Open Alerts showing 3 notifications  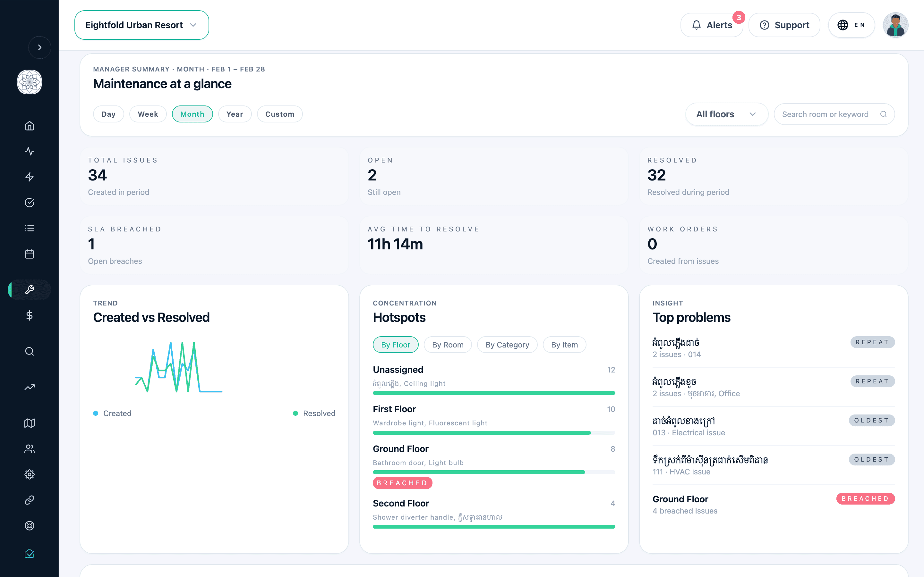pos(712,25)
